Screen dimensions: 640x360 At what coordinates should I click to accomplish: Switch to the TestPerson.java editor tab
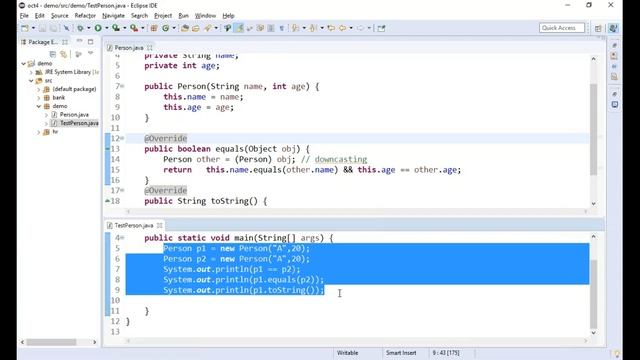[133, 225]
